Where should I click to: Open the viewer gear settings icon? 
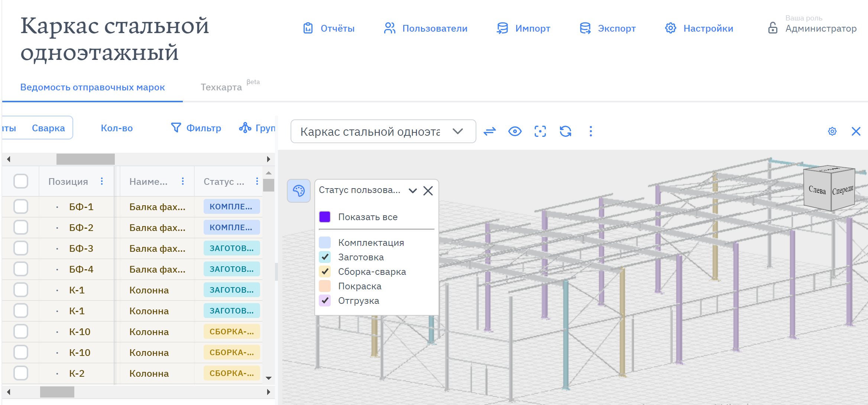[832, 131]
